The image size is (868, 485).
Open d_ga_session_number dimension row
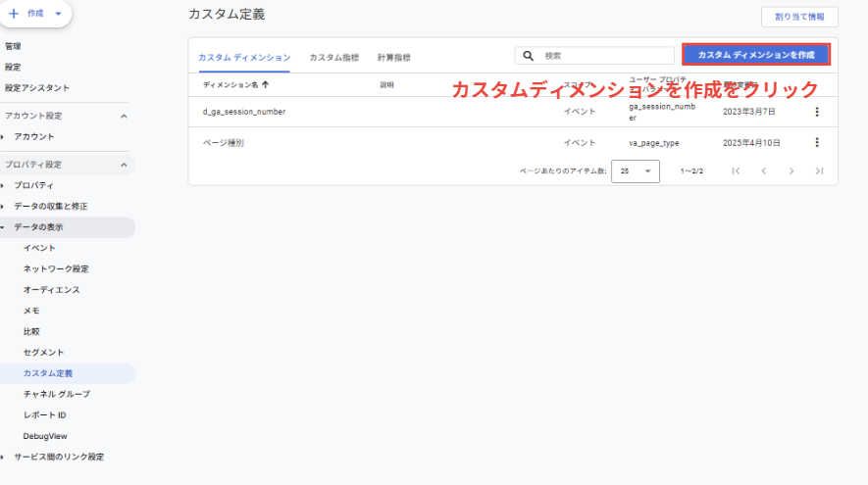pos(513,112)
